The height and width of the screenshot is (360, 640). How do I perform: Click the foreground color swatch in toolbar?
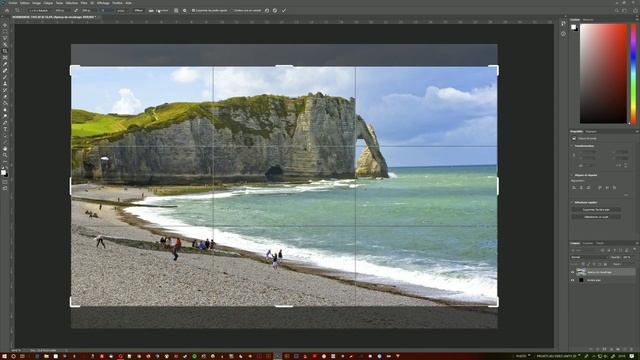[4, 172]
